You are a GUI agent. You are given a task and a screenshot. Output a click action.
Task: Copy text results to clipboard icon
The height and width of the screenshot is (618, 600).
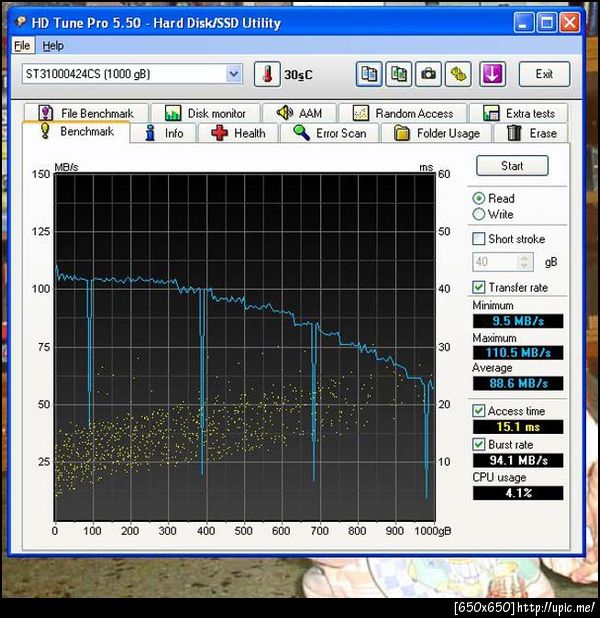tap(369, 74)
